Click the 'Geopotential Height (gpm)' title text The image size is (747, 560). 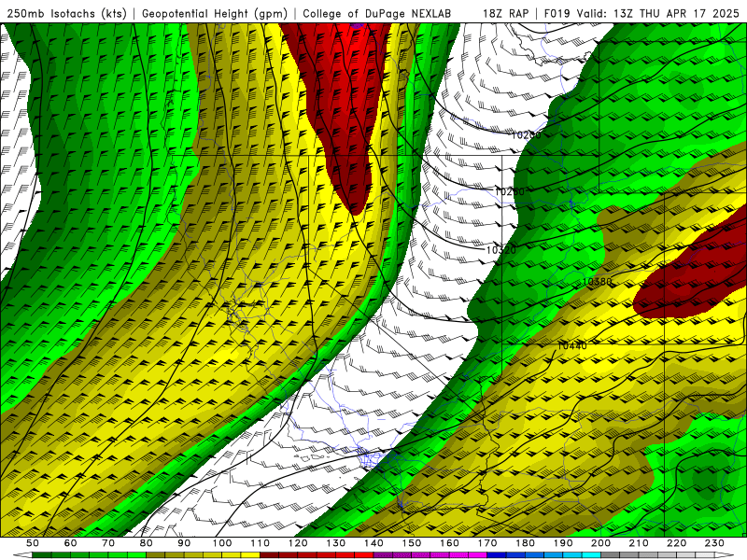coord(215,14)
